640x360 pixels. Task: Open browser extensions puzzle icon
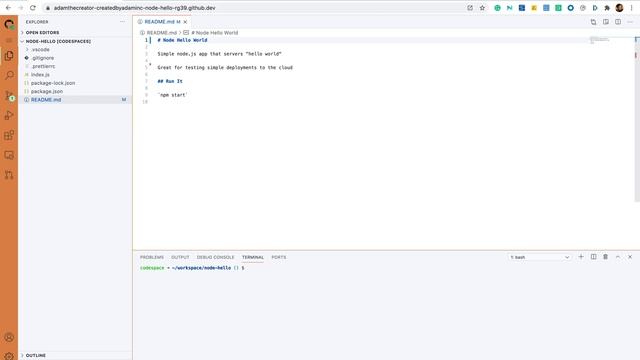point(607,8)
